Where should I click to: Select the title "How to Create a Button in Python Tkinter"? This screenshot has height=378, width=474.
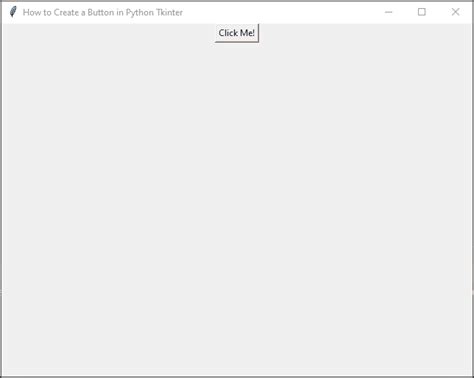tap(103, 13)
